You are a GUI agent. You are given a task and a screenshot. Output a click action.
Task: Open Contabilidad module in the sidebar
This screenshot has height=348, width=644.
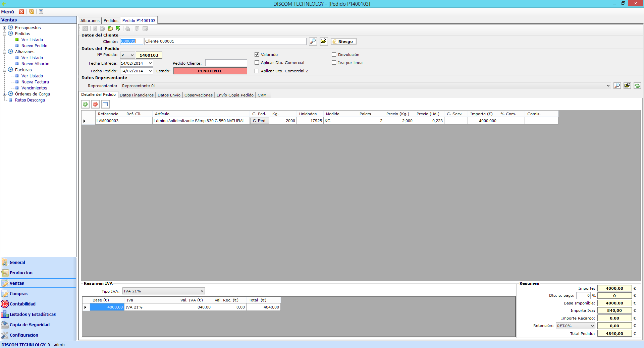22,304
